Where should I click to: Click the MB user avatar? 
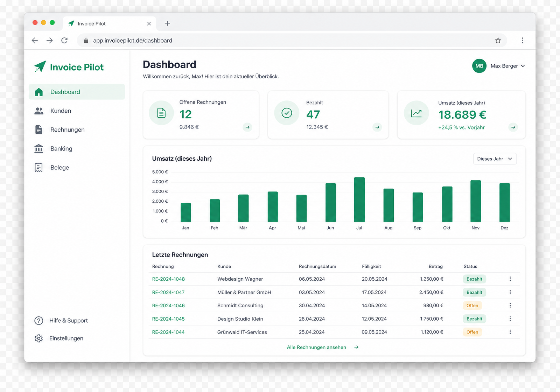(x=479, y=66)
